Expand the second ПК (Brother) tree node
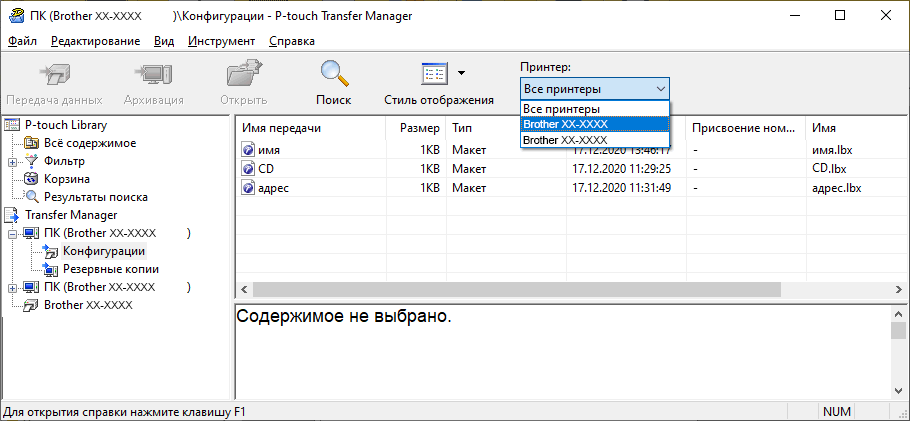 (12, 287)
